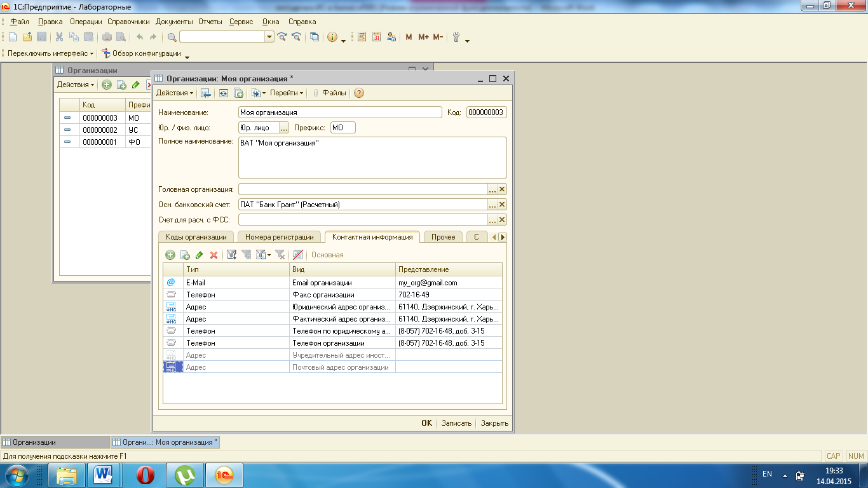Clear Счет для расч. с ФСС field
Viewport: 868px width, 488px height.
click(x=502, y=220)
